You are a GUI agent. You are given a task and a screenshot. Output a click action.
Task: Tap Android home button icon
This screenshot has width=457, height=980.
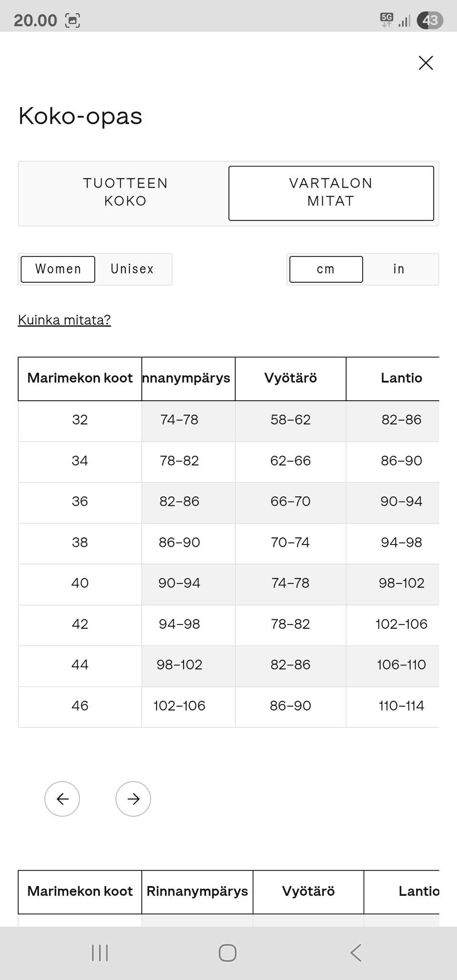[x=228, y=953]
